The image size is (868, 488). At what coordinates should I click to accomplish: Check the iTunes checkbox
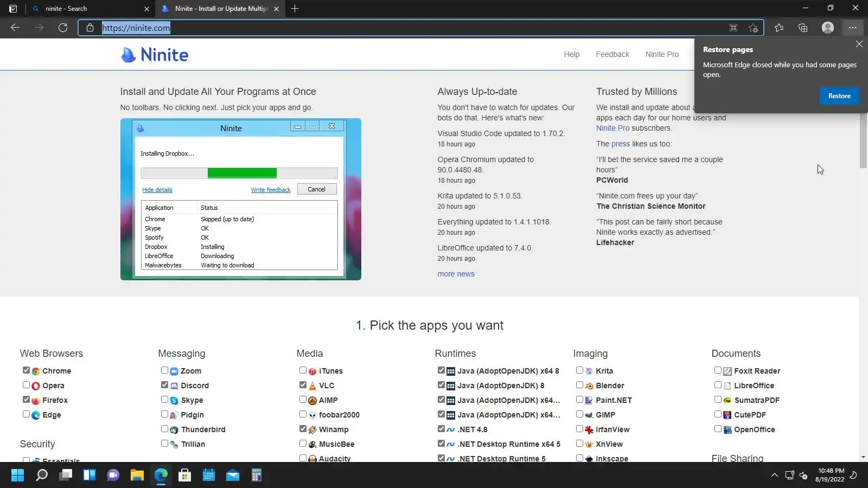click(x=303, y=370)
